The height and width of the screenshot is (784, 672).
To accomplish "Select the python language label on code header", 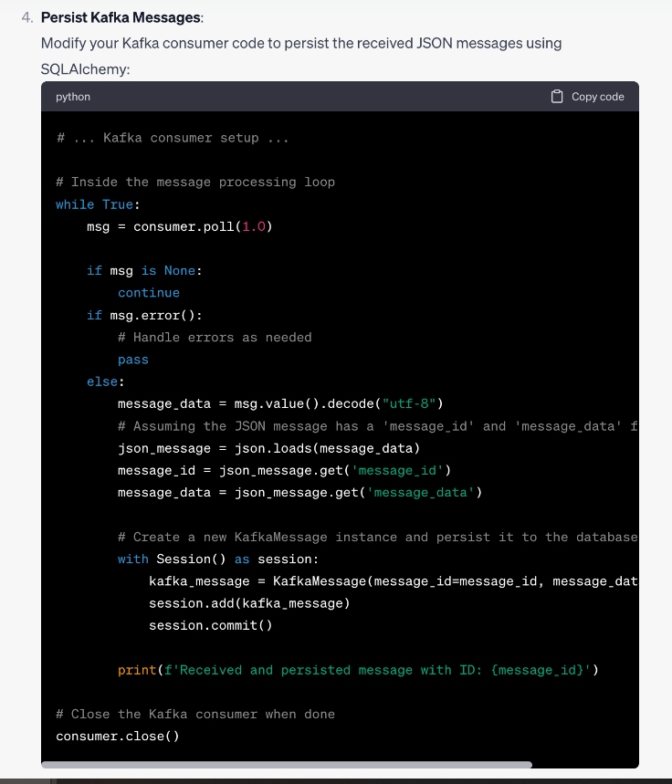I will point(73,97).
